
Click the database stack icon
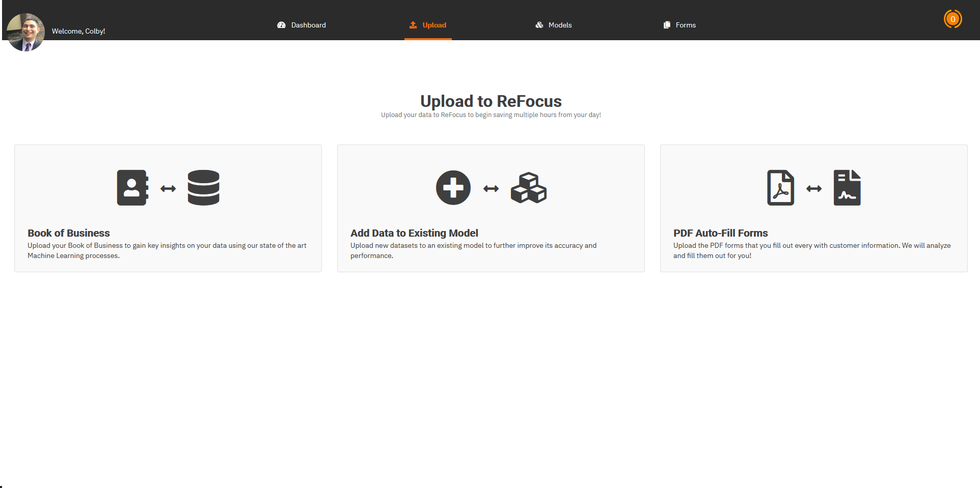point(203,188)
